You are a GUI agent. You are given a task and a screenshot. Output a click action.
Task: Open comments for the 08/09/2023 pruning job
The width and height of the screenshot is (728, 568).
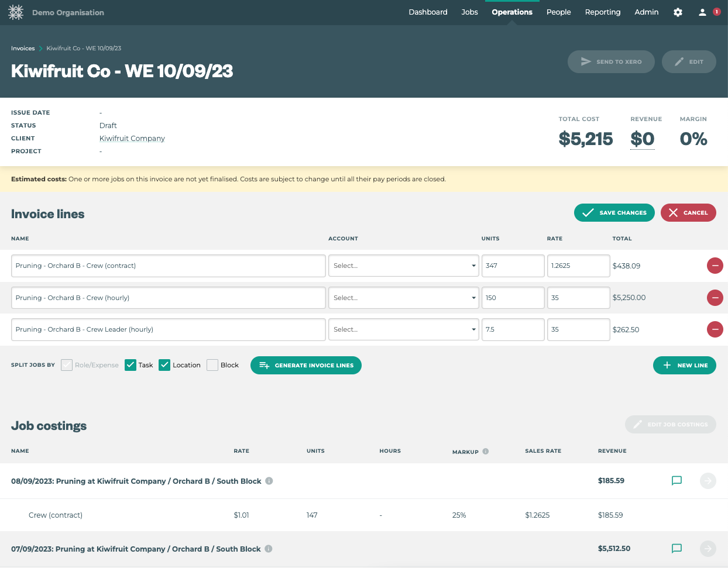(677, 481)
